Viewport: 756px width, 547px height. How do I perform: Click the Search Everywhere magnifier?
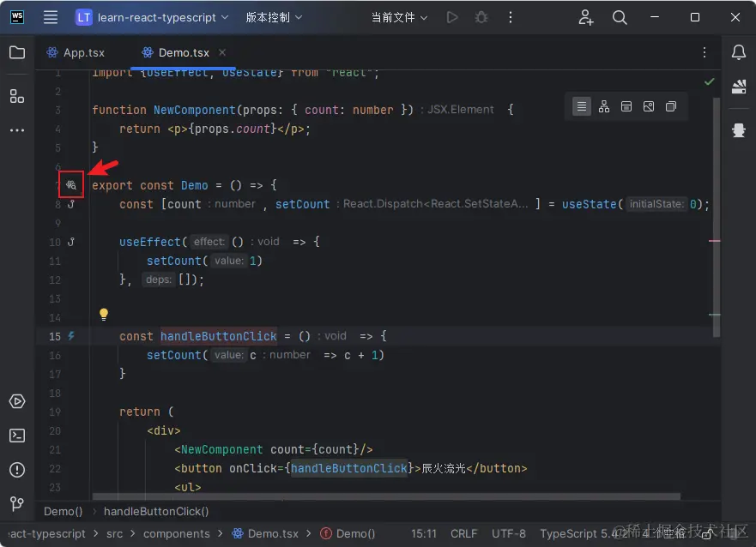(620, 17)
